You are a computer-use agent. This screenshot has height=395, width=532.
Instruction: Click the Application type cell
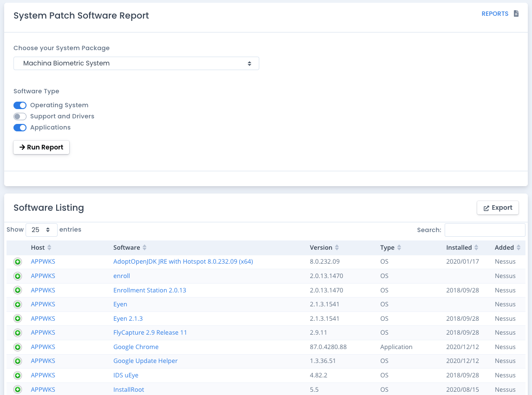[x=396, y=347]
